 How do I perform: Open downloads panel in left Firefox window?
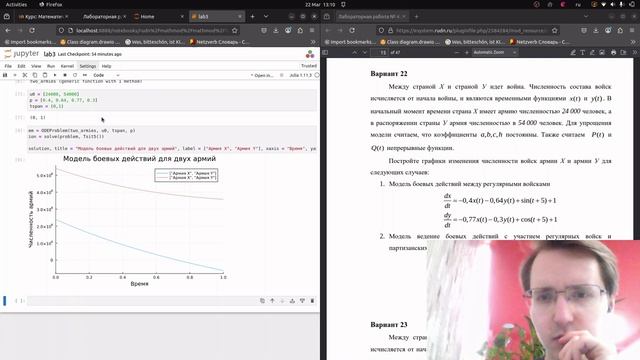click(276, 30)
